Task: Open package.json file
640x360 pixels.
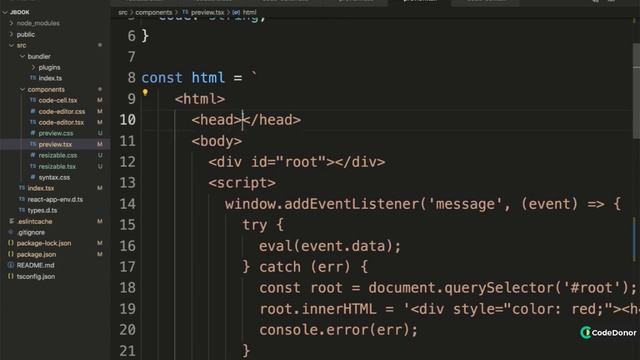Action: point(36,254)
